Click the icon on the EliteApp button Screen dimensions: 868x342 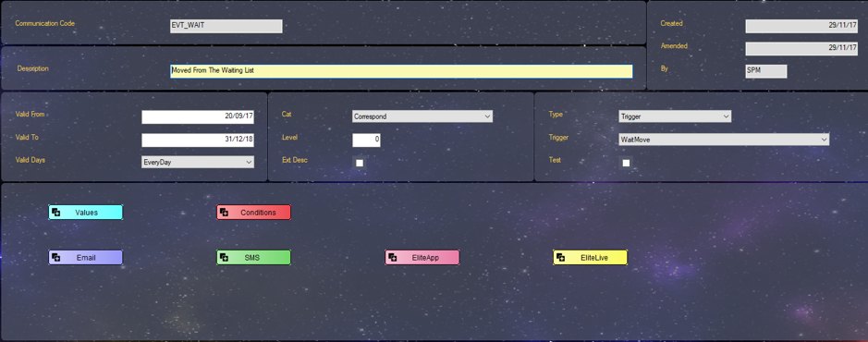393,258
